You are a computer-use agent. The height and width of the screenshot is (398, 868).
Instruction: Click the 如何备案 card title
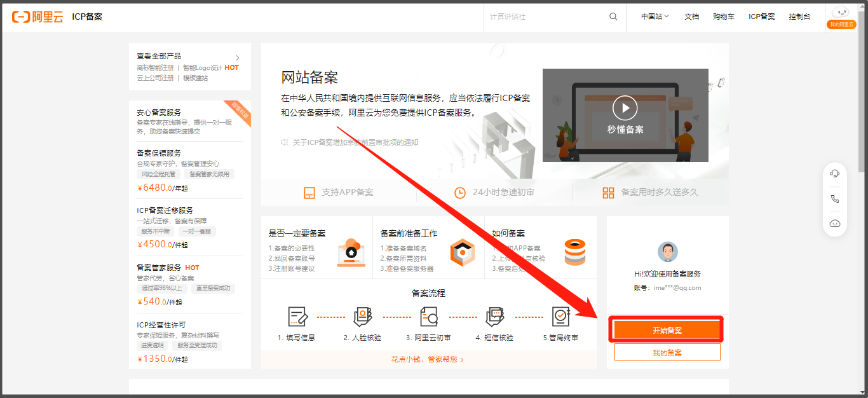tap(508, 233)
